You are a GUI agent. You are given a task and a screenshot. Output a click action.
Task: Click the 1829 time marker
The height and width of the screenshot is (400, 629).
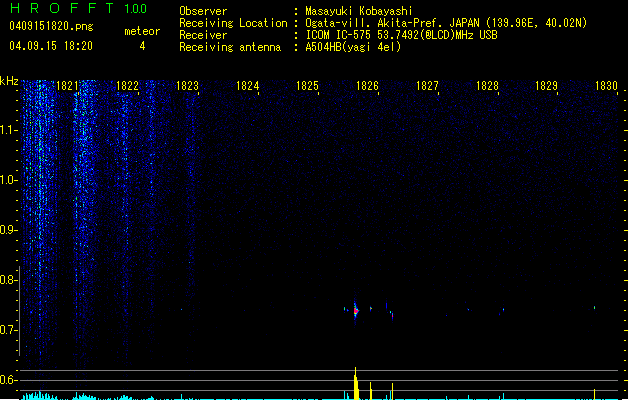point(546,86)
